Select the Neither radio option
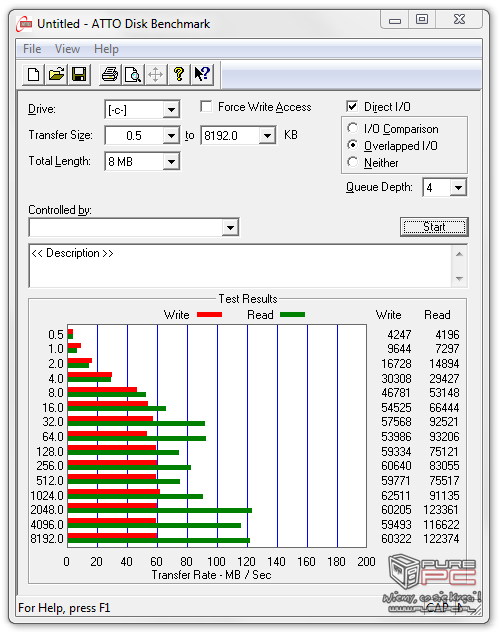Image resolution: width=500 pixels, height=634 pixels. [352, 162]
